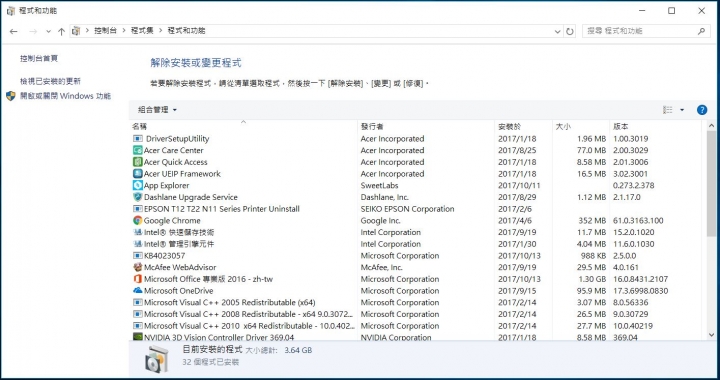Click Dashlane, Inc. publisher cell
720x380 pixels.
pyautogui.click(x=384, y=197)
